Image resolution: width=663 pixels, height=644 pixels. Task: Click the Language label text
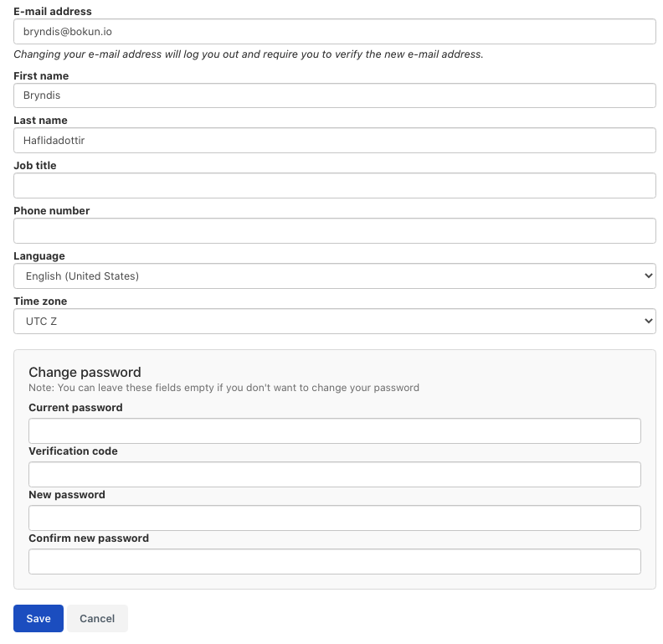39,256
